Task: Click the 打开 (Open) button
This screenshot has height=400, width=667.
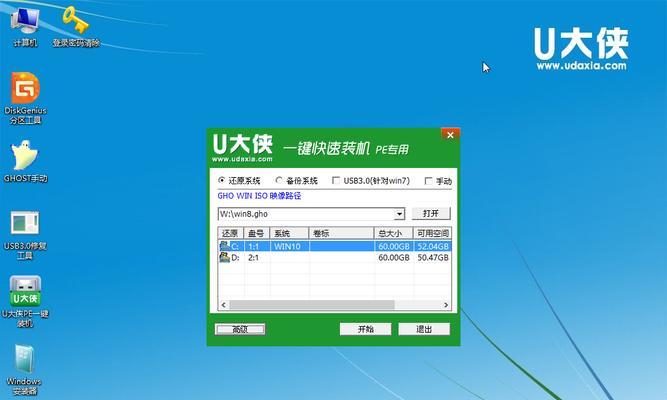Action: [431, 213]
